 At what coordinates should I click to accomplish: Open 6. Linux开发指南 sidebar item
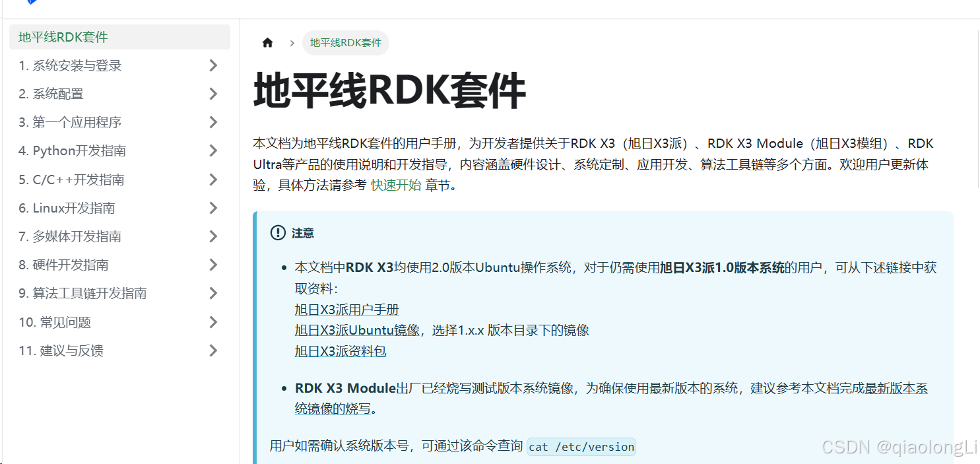[67, 208]
